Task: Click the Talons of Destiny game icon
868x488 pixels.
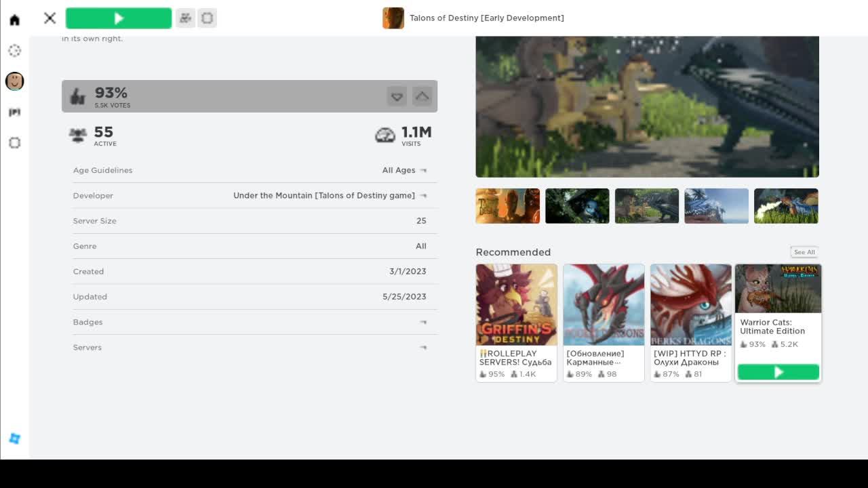Action: click(x=393, y=18)
